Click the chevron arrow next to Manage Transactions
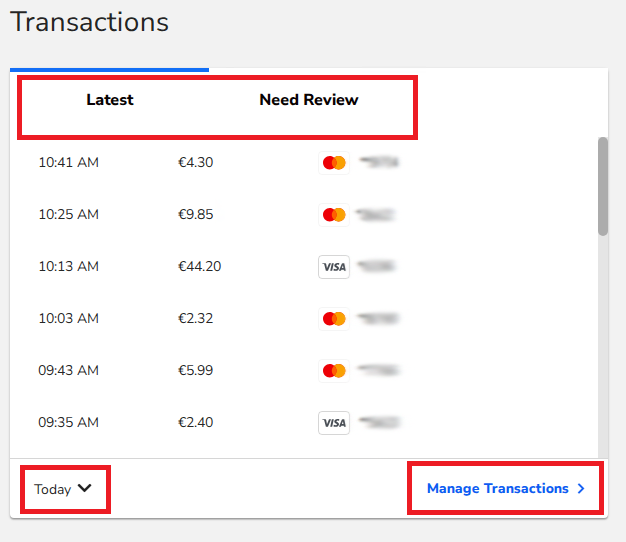 (581, 489)
